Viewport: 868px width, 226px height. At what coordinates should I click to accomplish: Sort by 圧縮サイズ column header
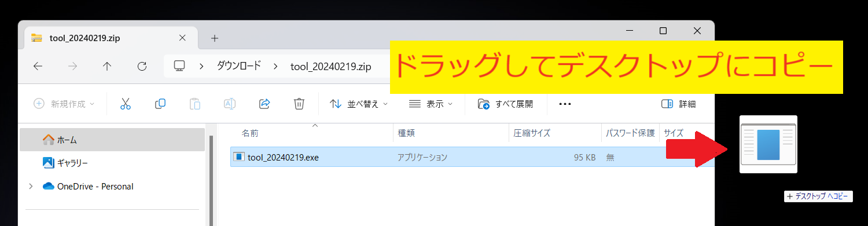532,133
